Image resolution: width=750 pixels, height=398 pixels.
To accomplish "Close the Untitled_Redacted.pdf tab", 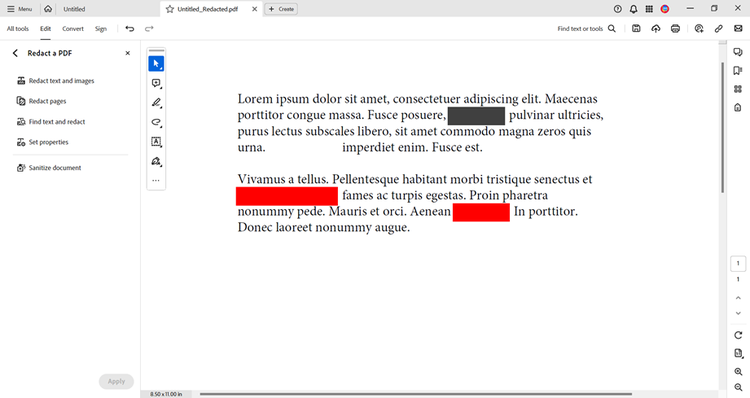I will (x=254, y=9).
